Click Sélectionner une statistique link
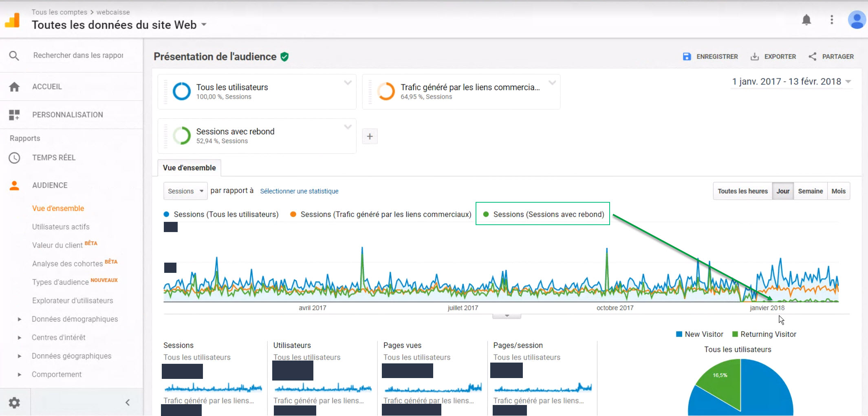Screen dimensions: 868x416 299,191
